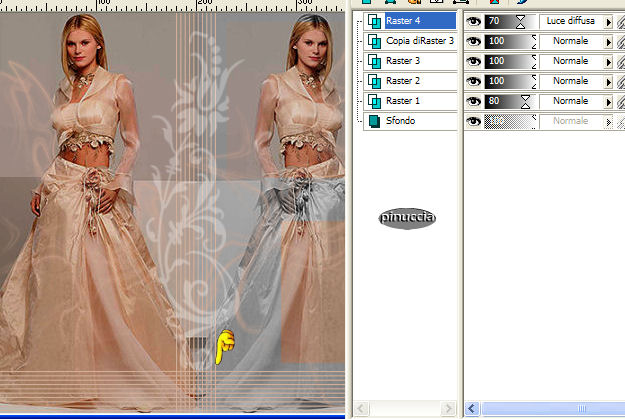Select the Copia diRaster 3 layer
This screenshot has width=625, height=419.
[x=420, y=41]
